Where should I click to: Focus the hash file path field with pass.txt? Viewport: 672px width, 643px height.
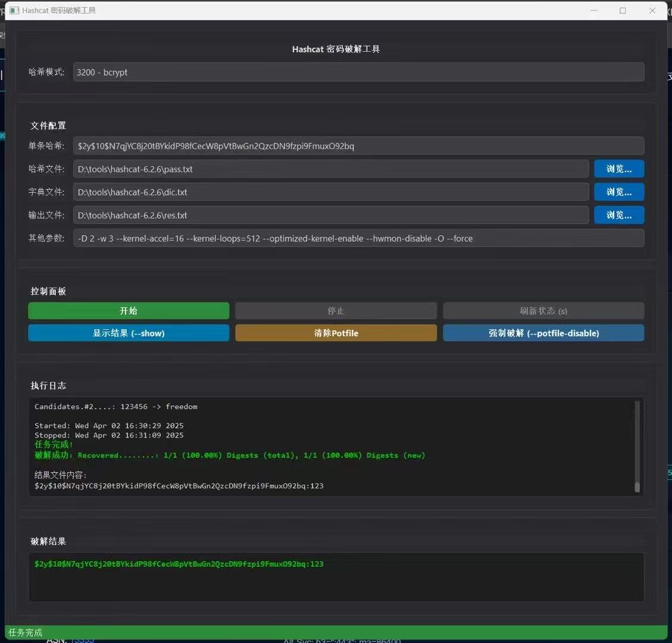pos(331,169)
